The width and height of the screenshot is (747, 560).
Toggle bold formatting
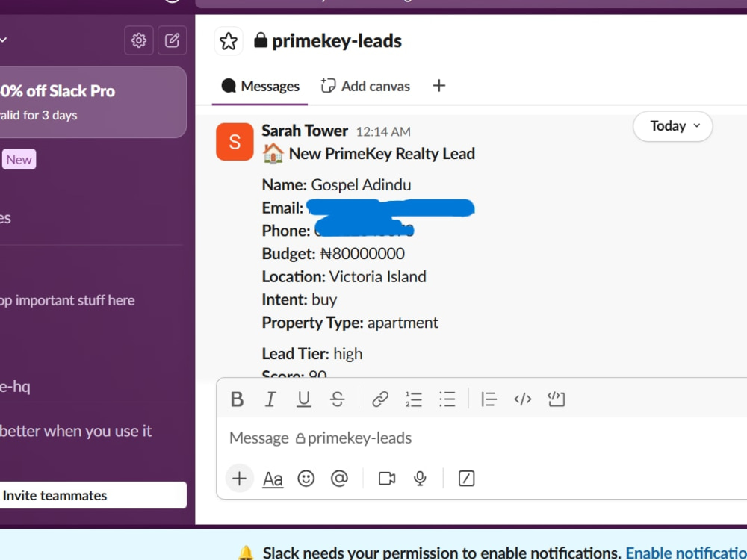click(237, 399)
